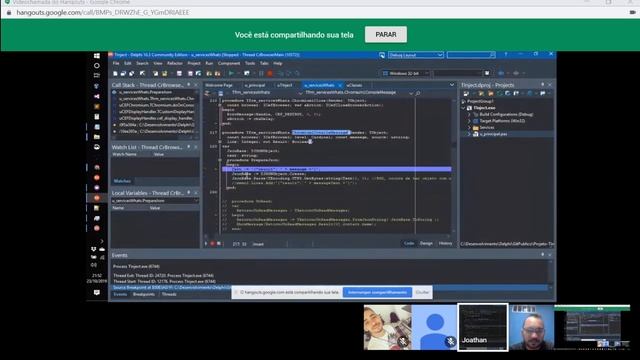Open Threads tab in Events panel
The image size is (640, 360).
[169, 294]
